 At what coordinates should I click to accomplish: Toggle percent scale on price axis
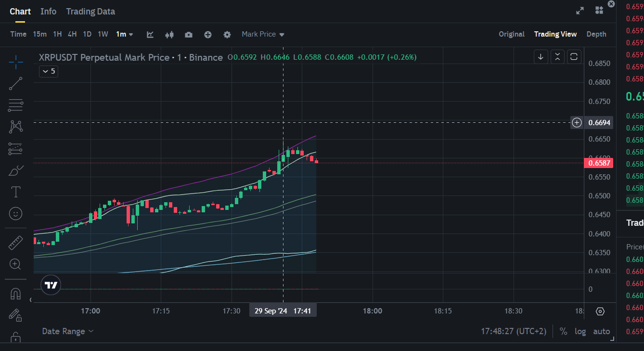[563, 331]
